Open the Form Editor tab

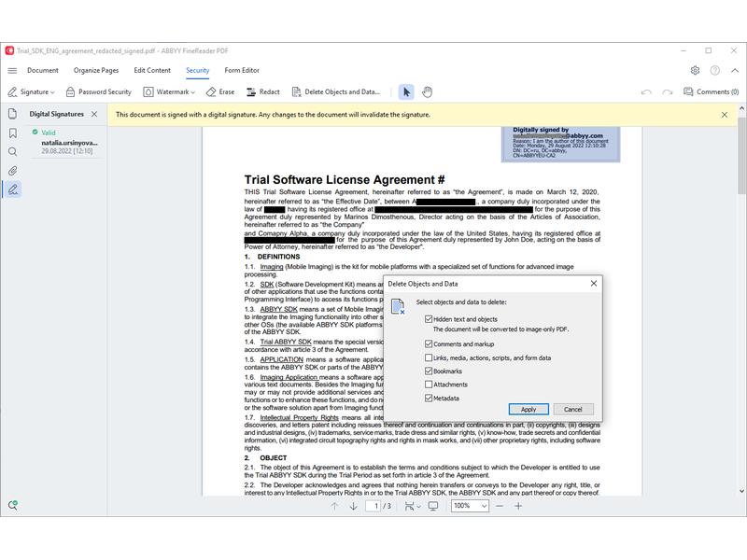point(242,71)
